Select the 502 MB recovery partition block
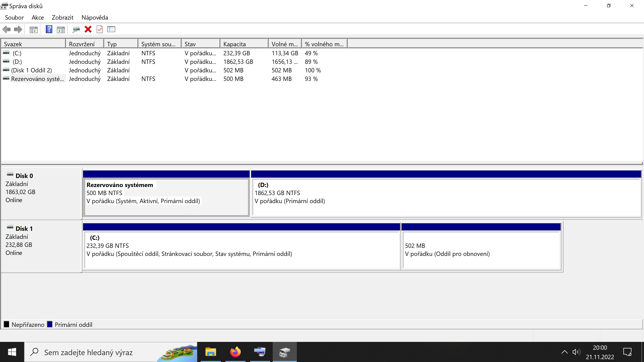This screenshot has height=362, width=644. click(x=481, y=250)
